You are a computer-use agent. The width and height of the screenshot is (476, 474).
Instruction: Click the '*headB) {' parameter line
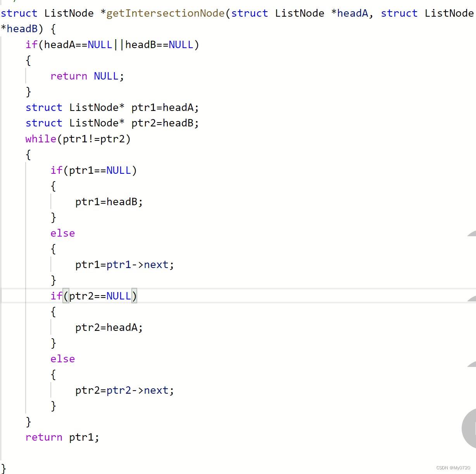(x=28, y=29)
